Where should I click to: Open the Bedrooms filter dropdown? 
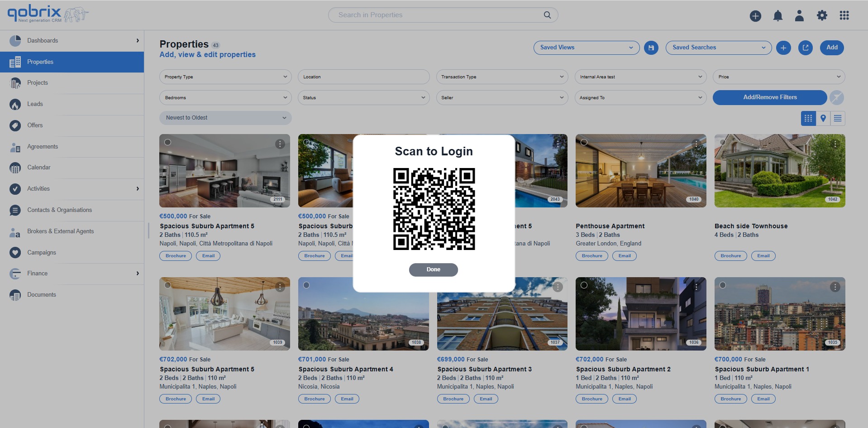click(225, 98)
